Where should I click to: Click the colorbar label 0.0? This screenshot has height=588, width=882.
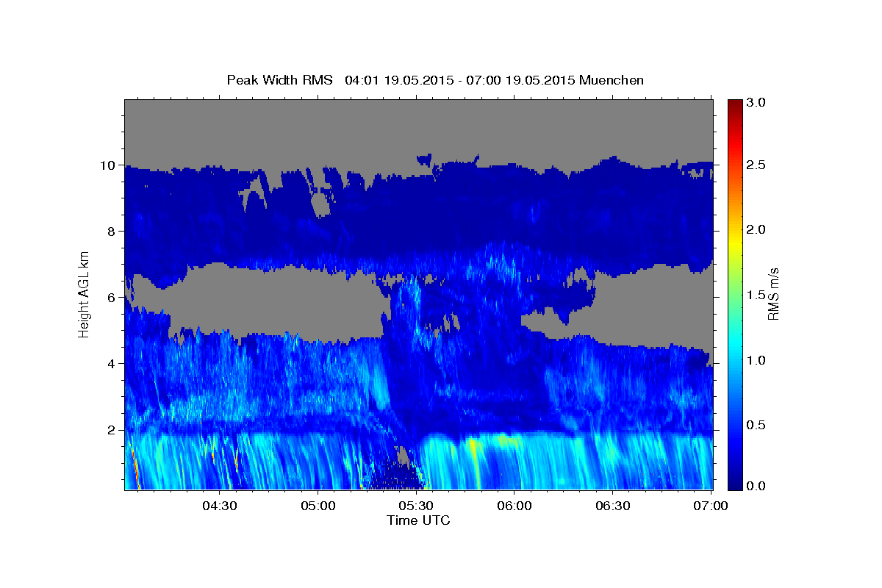(x=756, y=486)
